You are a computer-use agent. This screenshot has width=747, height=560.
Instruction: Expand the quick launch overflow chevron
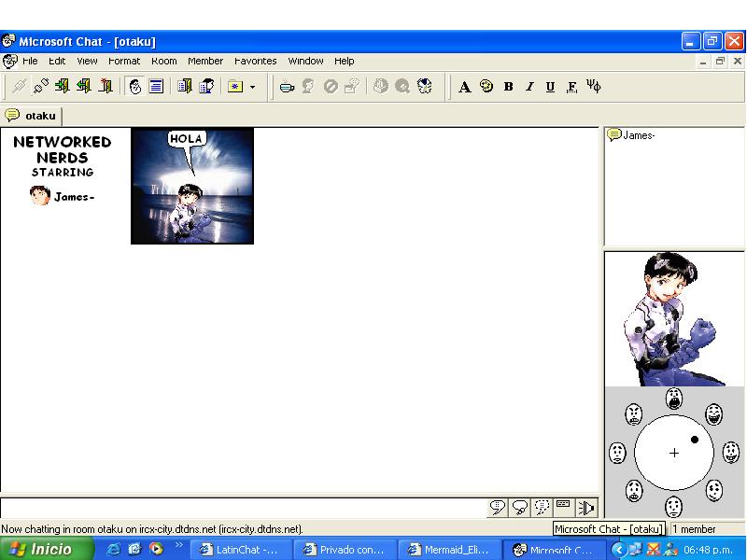pyautogui.click(x=179, y=545)
